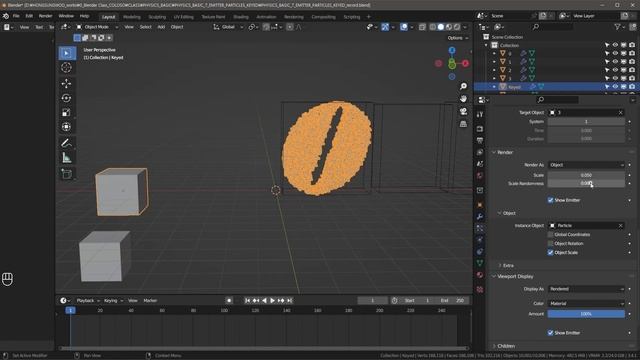Image resolution: width=640 pixels, height=360 pixels.
Task: Toggle Show Emitter under Viewport Display
Action: [x=550, y=333]
